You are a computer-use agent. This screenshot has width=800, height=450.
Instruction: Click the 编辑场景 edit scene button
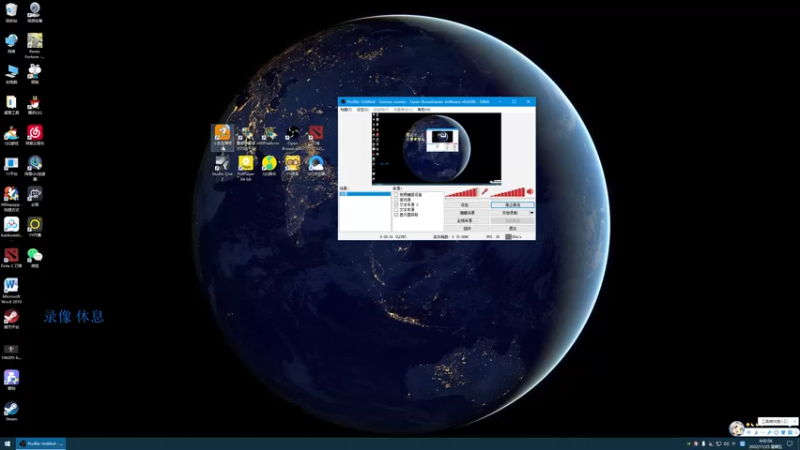point(467,213)
